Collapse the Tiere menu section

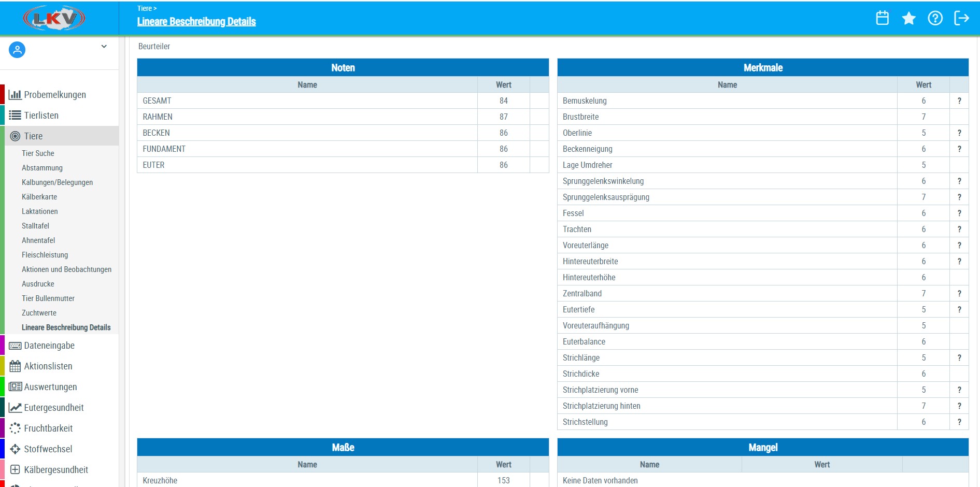(33, 136)
